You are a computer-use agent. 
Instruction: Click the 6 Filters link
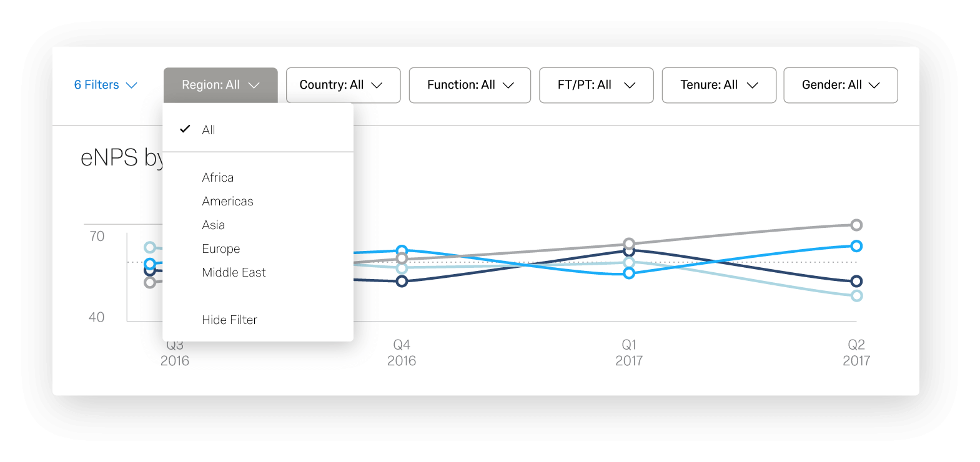[x=97, y=85]
